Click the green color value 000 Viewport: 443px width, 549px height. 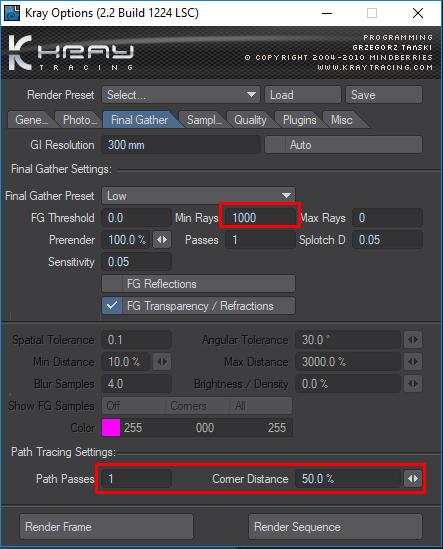[x=205, y=428]
